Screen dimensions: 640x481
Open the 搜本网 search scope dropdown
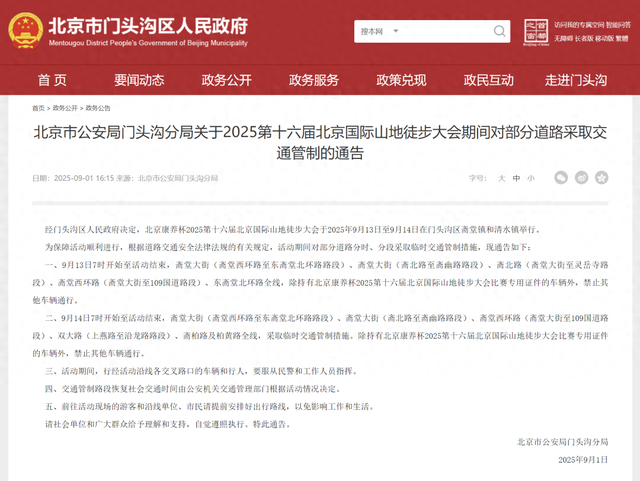(x=379, y=31)
